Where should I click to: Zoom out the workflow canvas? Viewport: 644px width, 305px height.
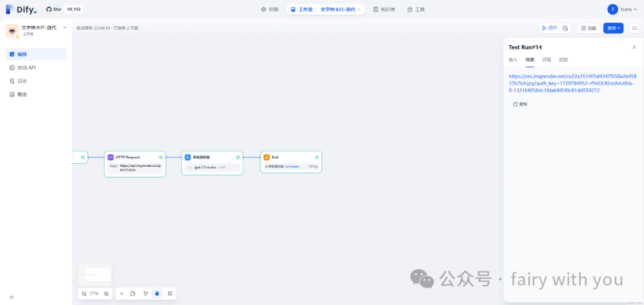coord(84,294)
